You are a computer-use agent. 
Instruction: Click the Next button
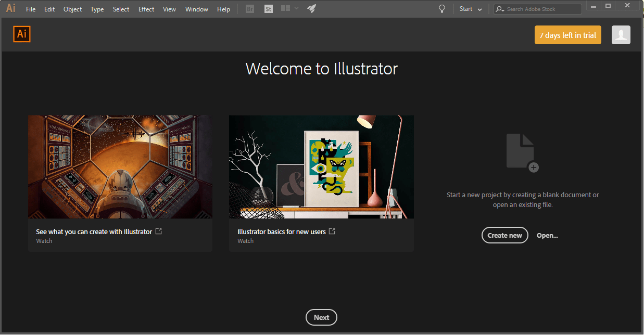[x=321, y=317]
